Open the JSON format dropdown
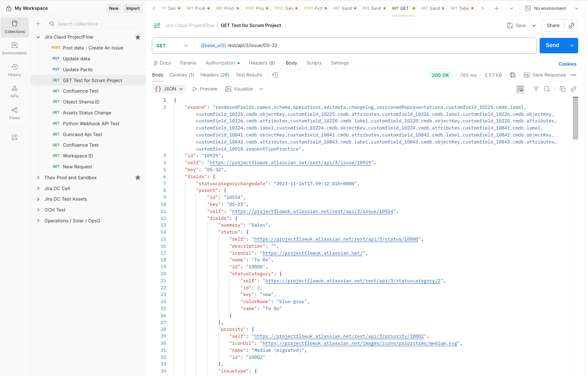The image size is (588, 376). [169, 89]
